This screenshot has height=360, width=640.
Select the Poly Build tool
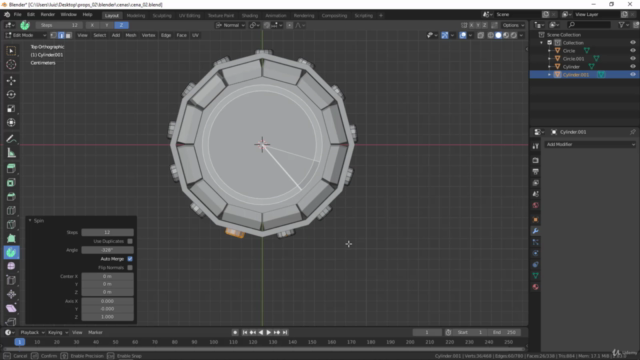click(11, 238)
